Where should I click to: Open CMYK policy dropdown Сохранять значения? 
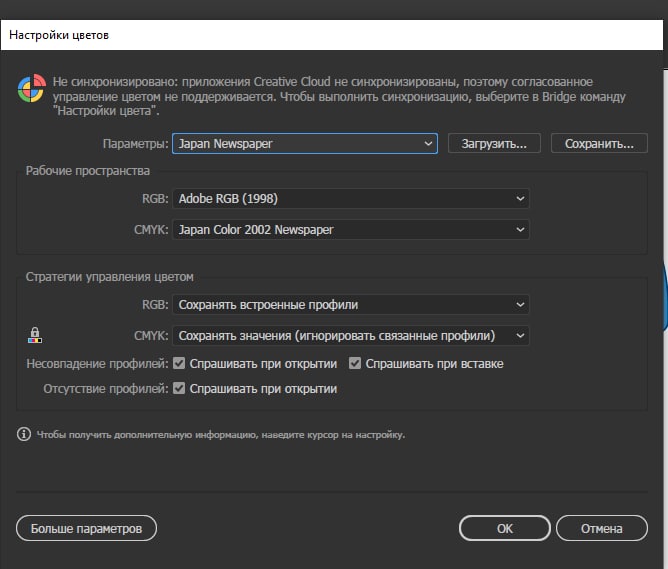pos(351,336)
